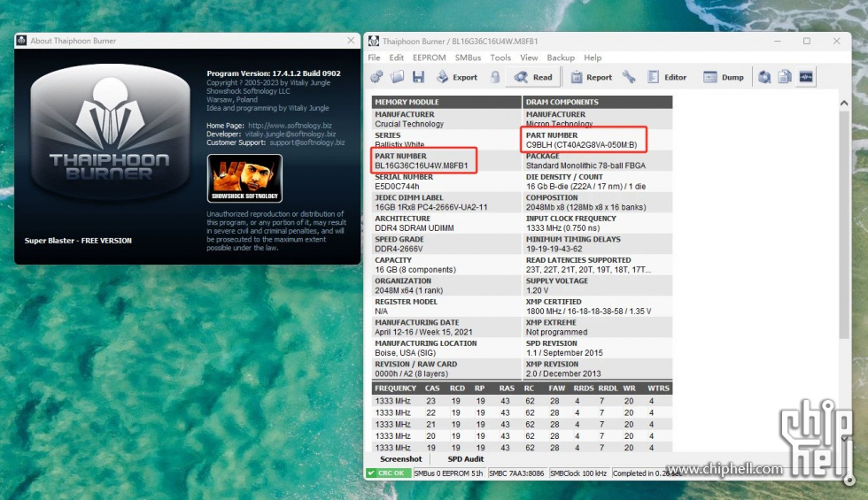The image size is (868, 500).
Task: Click the open folder toolbar icon
Action: [397, 77]
